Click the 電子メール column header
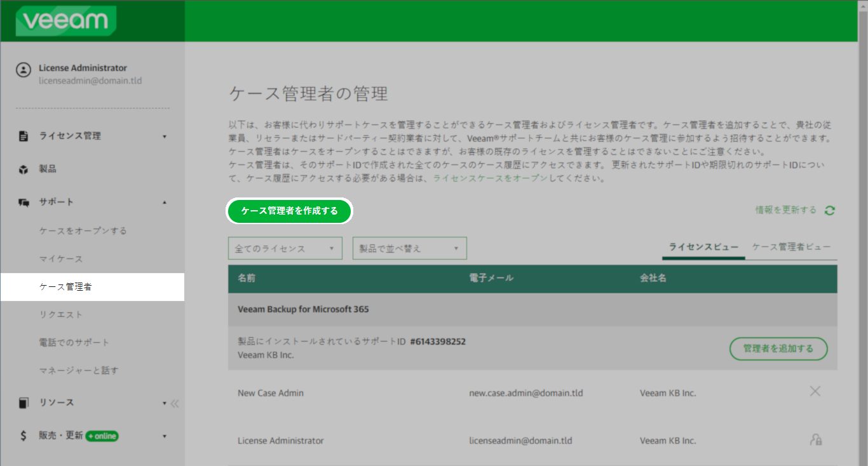The height and width of the screenshot is (466, 868). pos(491,278)
